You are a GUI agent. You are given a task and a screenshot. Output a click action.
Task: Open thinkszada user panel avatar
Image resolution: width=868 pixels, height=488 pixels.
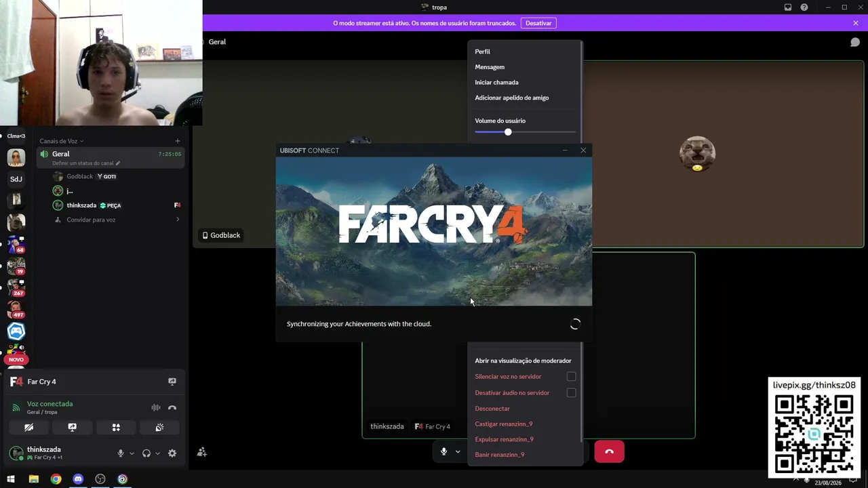(16, 453)
